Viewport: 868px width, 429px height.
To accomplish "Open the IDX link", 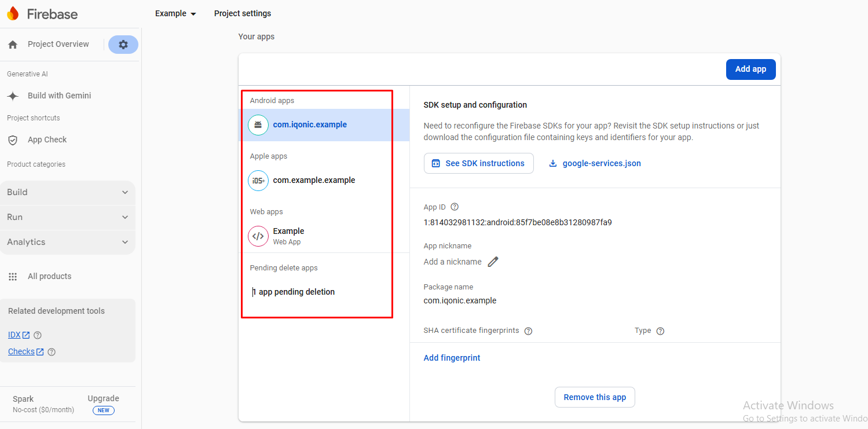I will (x=19, y=335).
